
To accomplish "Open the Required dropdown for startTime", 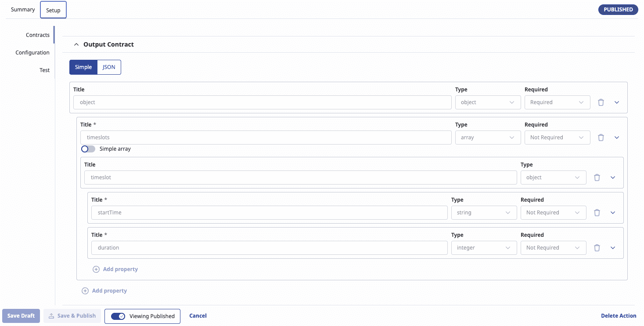I will tap(554, 212).
